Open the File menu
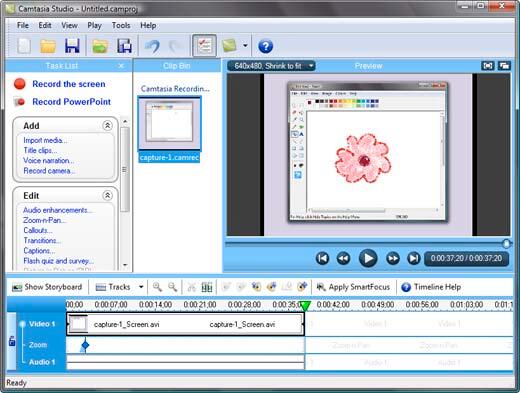 point(23,25)
